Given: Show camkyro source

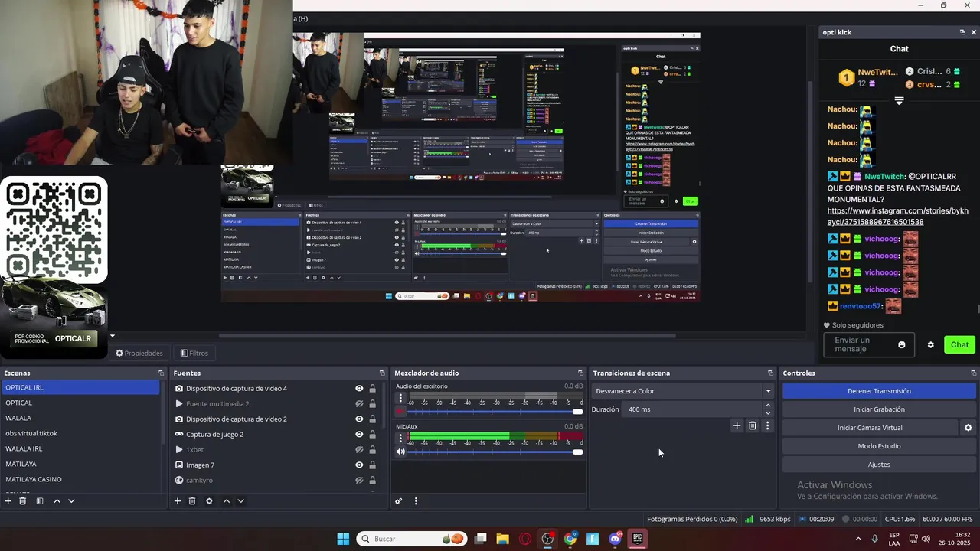Looking at the screenshot, I should [x=359, y=481].
